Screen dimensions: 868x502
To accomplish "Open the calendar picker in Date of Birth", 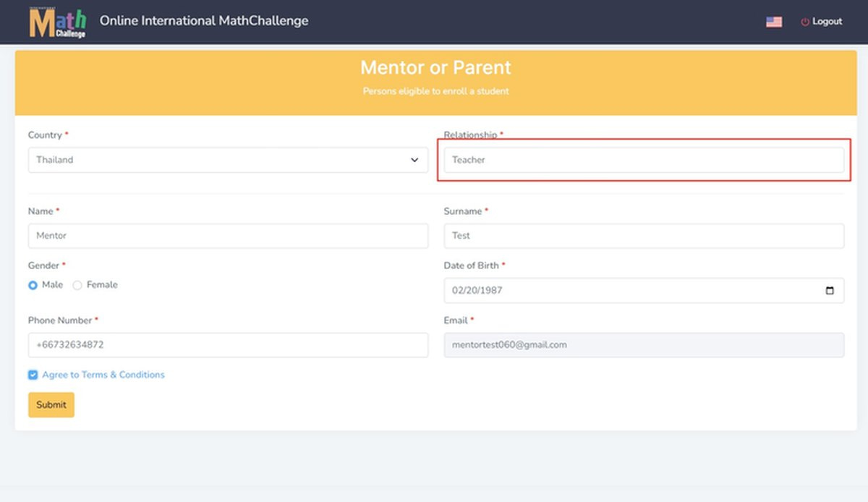I will 830,290.
